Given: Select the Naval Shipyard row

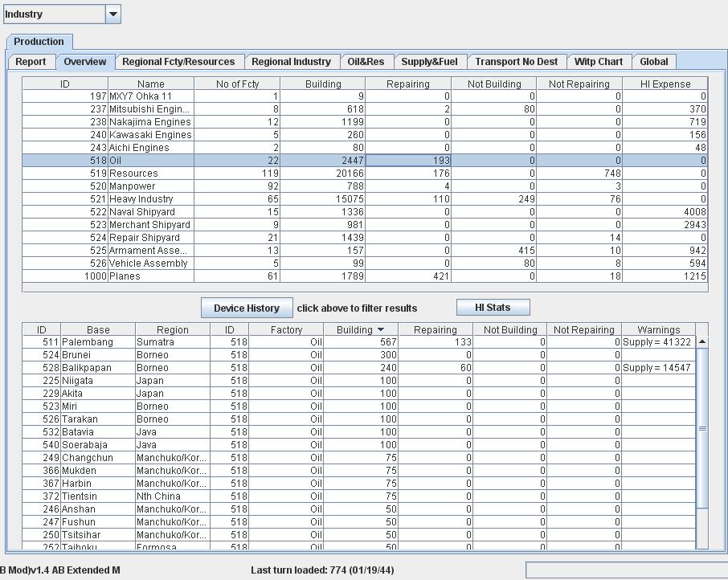Looking at the screenshot, I should (365, 212).
